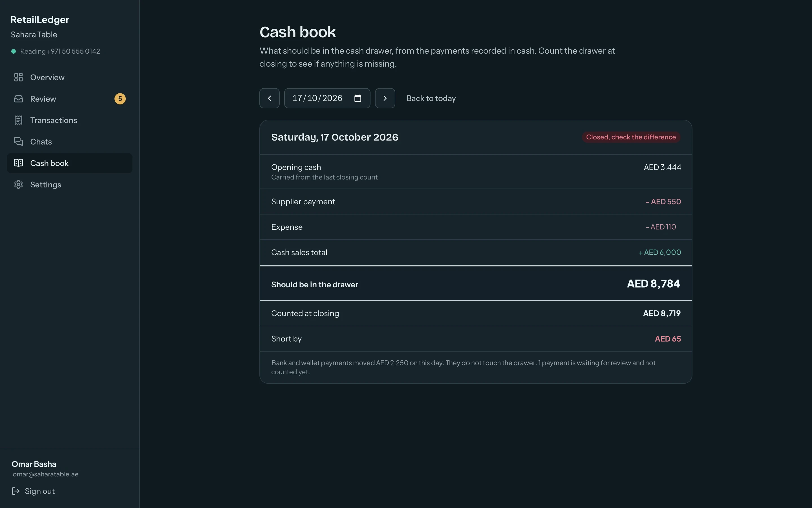
Task: Click the Sign out arrow icon
Action: (x=16, y=491)
